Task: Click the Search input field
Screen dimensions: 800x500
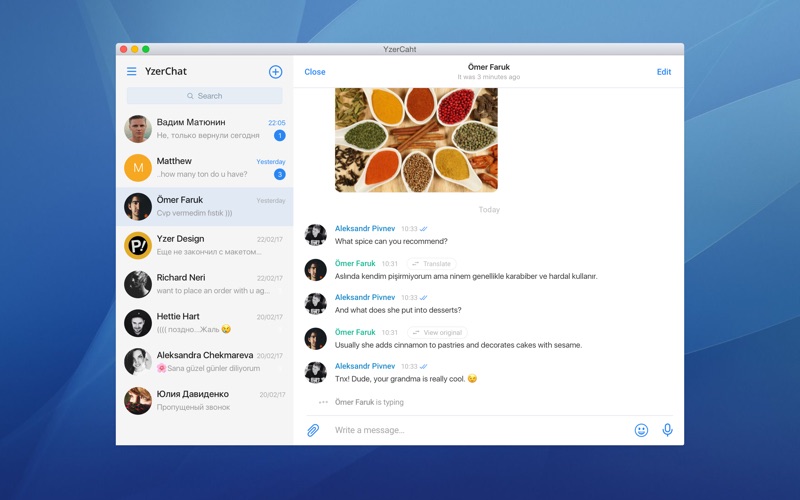Action: click(x=205, y=96)
